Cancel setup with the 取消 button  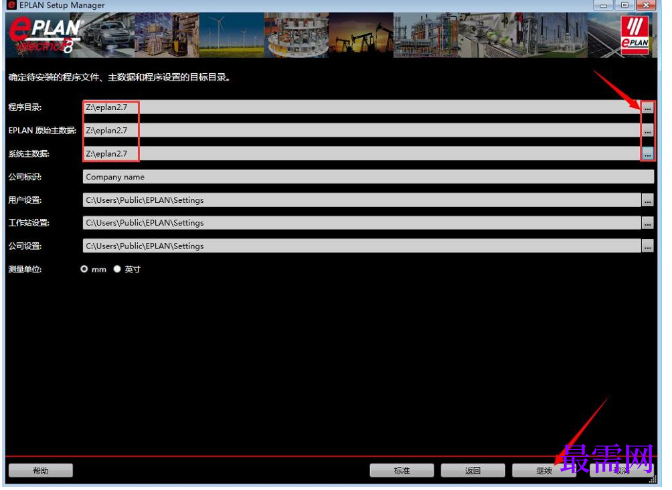coord(621,471)
